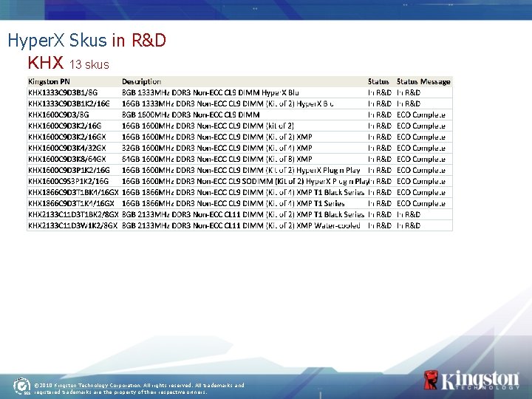Click the KHX1600C9D3K8/64GX row
Screen dimensions: 532x399
(x=239, y=159)
